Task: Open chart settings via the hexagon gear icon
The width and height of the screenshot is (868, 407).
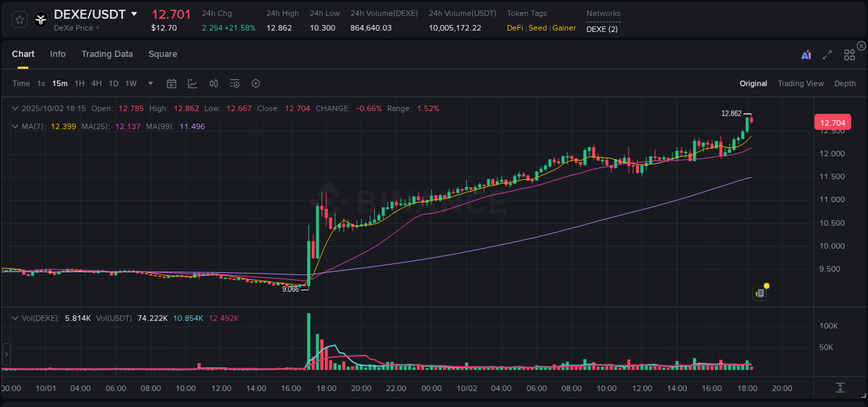Action: [x=256, y=83]
